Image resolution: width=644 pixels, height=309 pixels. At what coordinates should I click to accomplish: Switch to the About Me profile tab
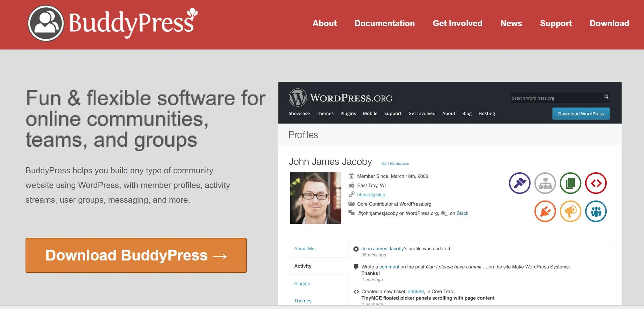point(304,249)
